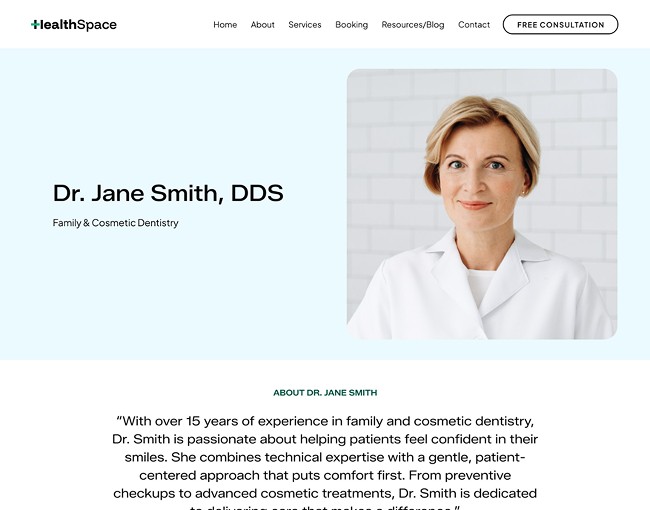Screen dimensions: 650x510
Task: Open the Contact navigation link
Action: click(474, 25)
